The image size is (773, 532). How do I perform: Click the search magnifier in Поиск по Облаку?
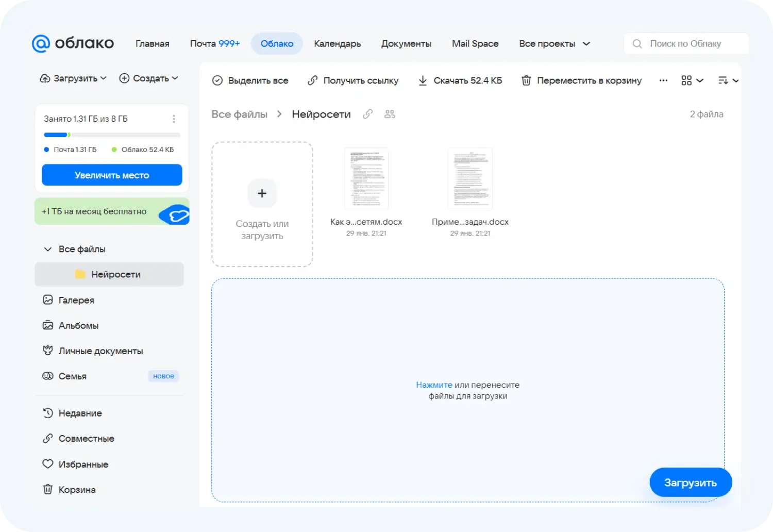pyautogui.click(x=637, y=43)
